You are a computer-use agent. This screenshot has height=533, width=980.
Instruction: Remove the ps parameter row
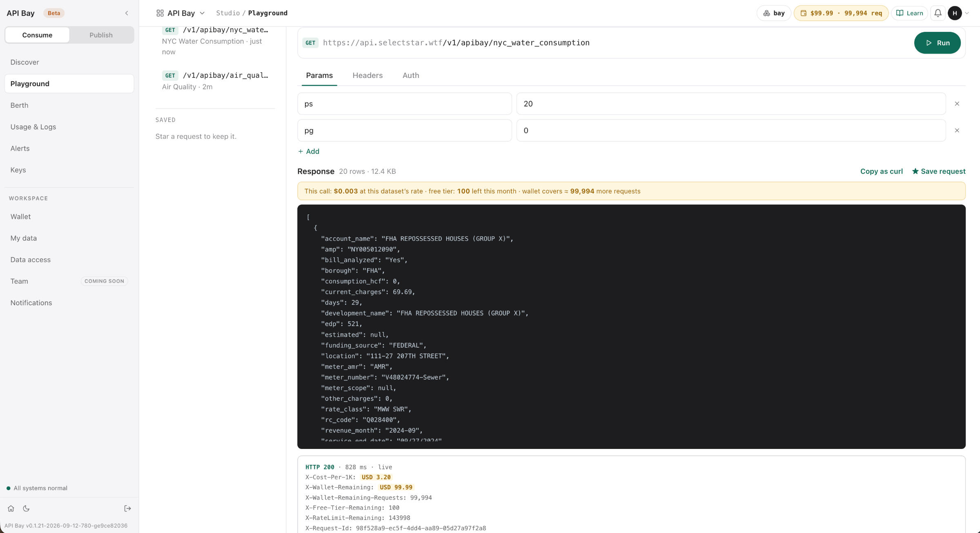pos(957,104)
